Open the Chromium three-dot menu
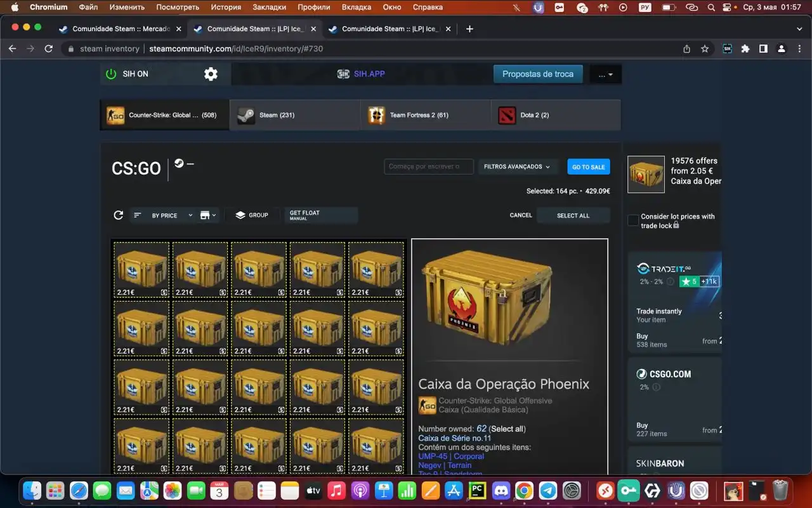The height and width of the screenshot is (508, 812). click(799, 48)
